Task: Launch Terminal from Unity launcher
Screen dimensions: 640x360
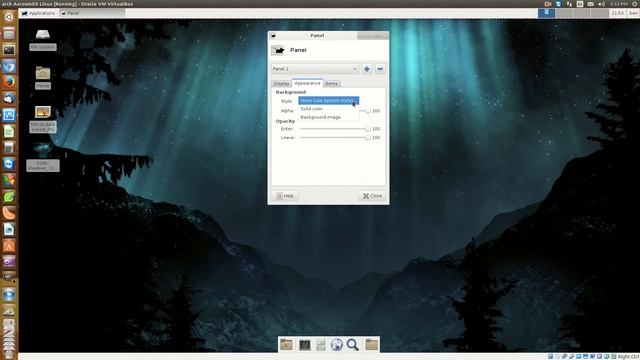Action: (x=9, y=50)
